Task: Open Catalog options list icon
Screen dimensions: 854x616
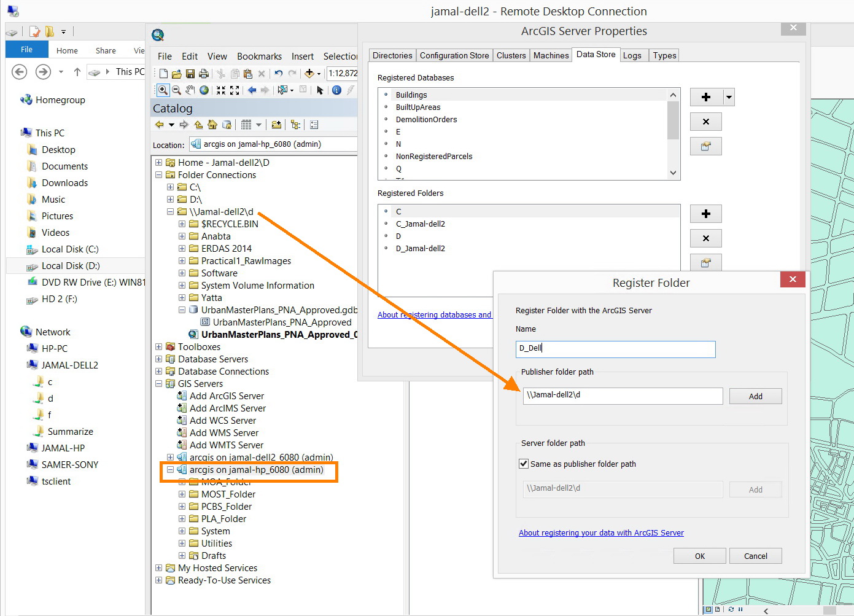Action: [314, 125]
